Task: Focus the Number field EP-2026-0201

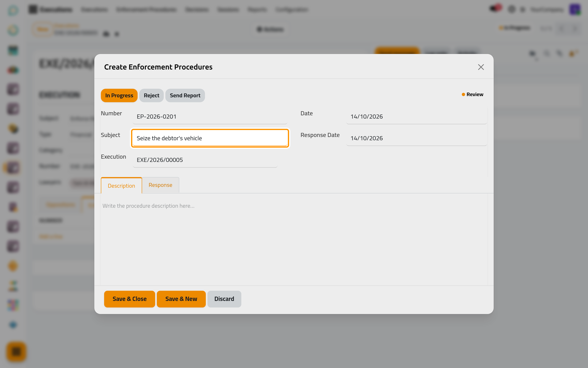Action: [x=210, y=117]
